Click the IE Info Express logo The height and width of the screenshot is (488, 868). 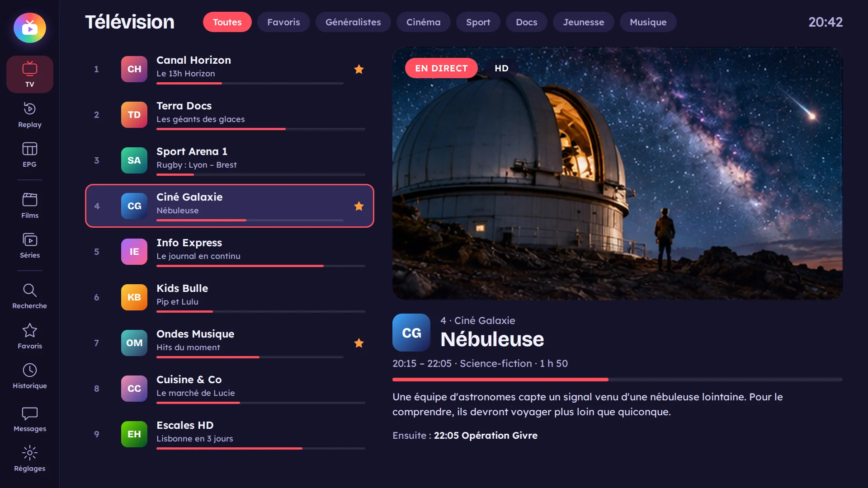point(134,252)
